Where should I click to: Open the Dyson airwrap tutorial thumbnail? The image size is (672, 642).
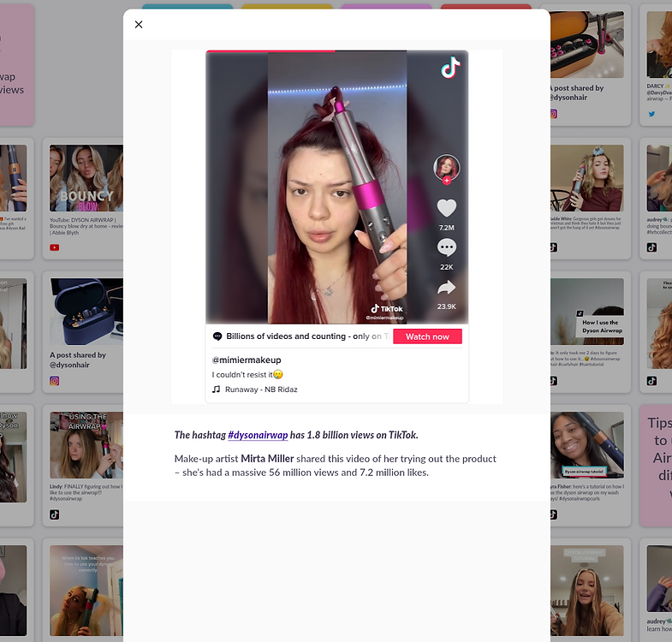(x=587, y=445)
